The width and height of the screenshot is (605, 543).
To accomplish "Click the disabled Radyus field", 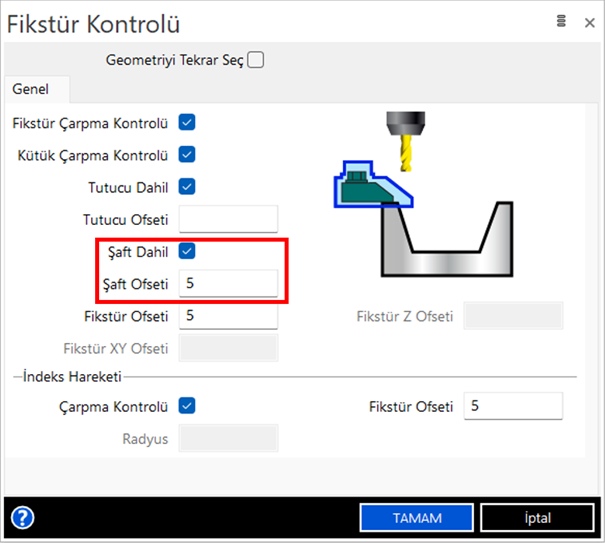I will (x=228, y=438).
